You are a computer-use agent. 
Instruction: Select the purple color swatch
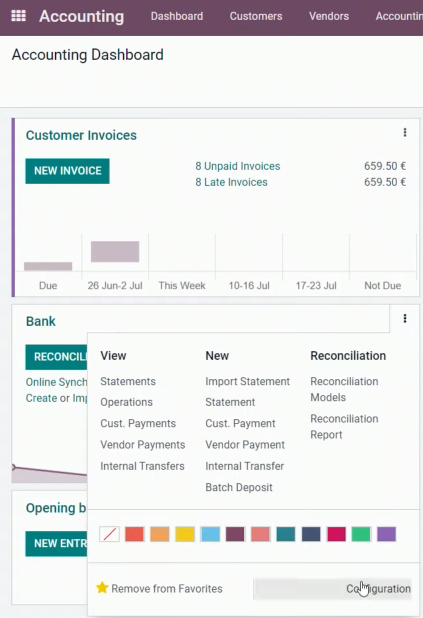point(386,534)
